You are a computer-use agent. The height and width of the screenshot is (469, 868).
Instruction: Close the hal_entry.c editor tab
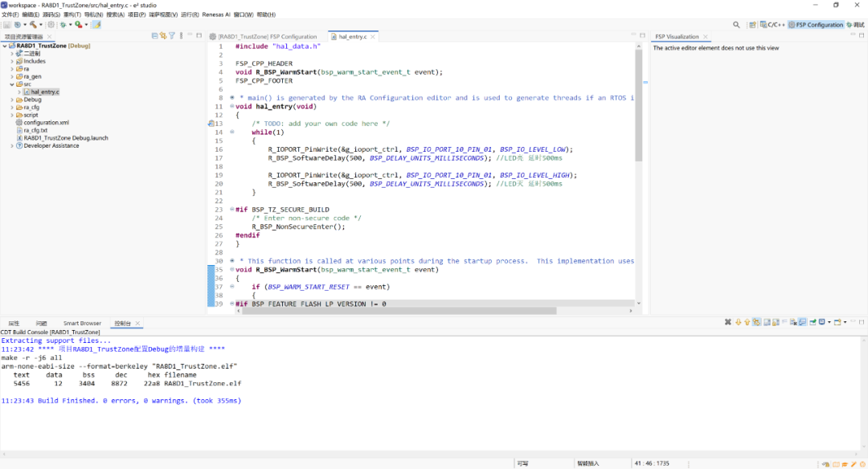tap(373, 36)
